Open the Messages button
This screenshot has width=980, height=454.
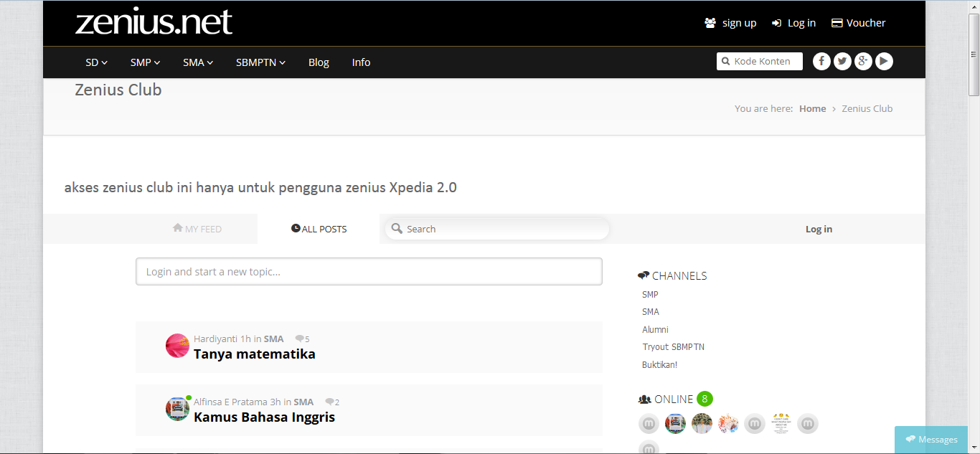(931, 440)
